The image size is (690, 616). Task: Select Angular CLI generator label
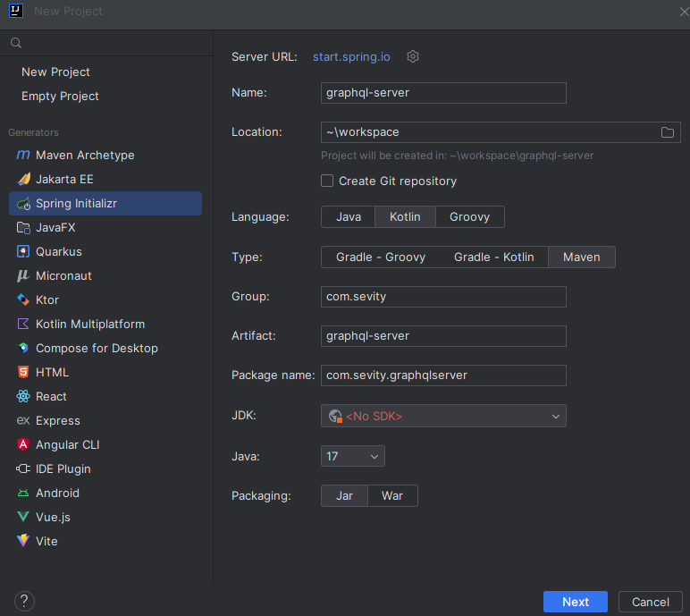tap(67, 444)
